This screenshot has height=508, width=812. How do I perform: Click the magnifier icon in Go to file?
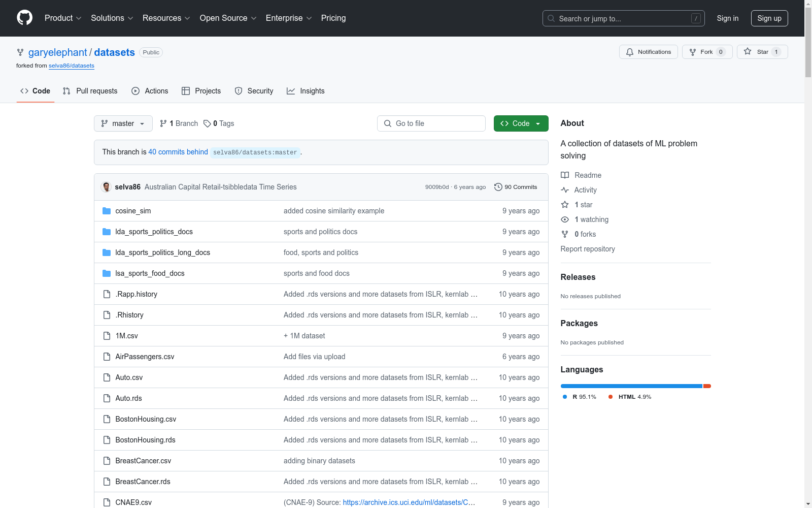[388, 123]
